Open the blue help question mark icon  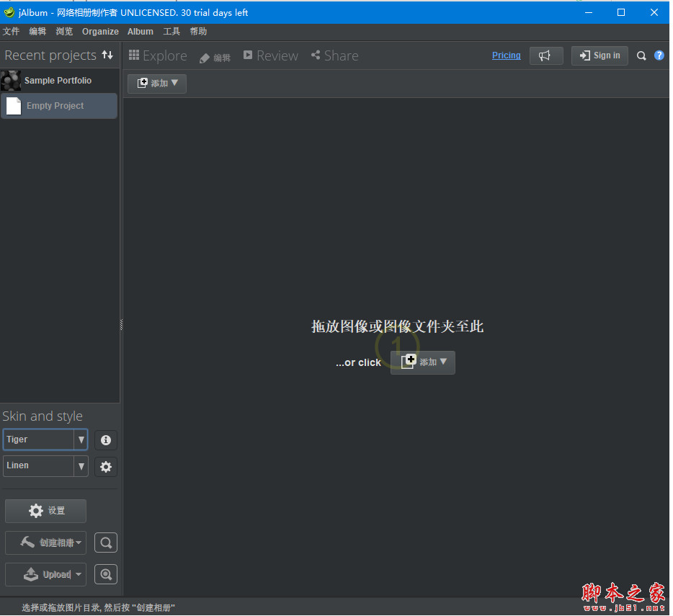[659, 56]
